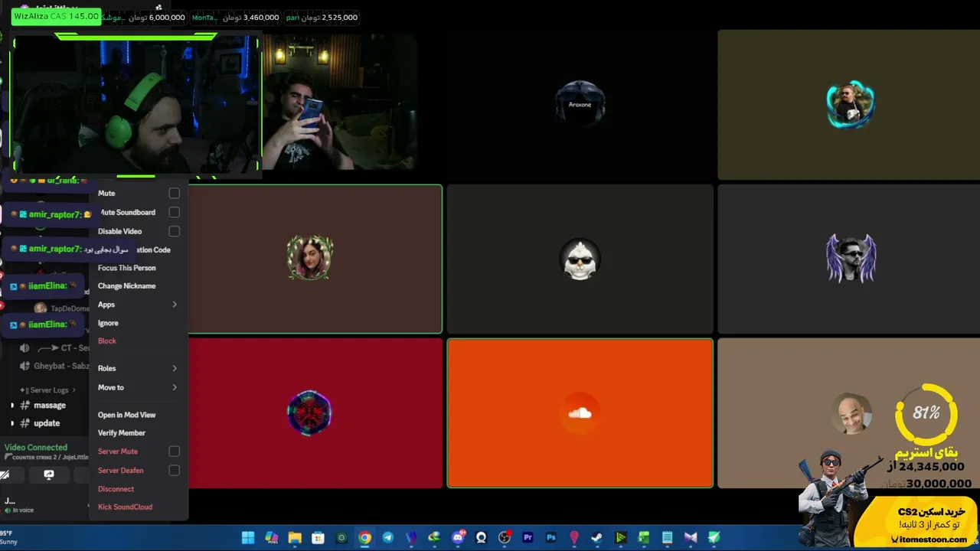Open the Windows Start menu
The height and width of the screenshot is (551, 980).
(x=248, y=537)
